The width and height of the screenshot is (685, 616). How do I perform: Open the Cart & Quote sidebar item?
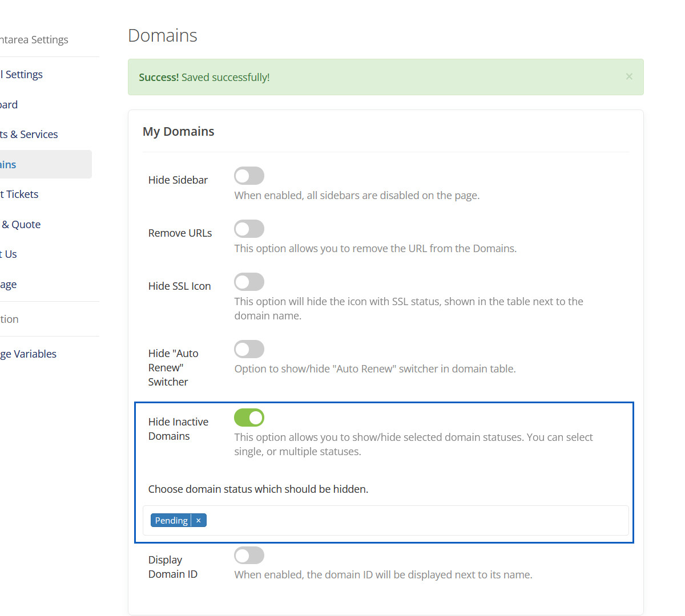click(22, 225)
